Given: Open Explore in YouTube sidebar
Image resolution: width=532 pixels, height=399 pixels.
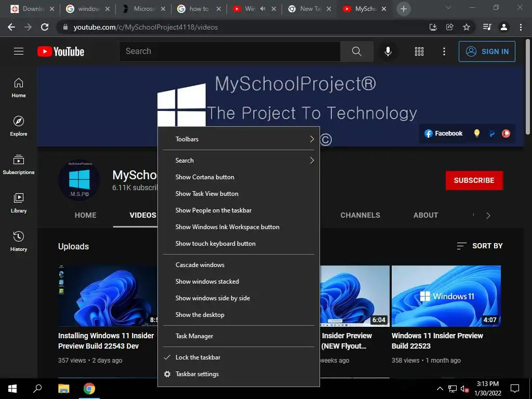Looking at the screenshot, I should click(x=19, y=126).
